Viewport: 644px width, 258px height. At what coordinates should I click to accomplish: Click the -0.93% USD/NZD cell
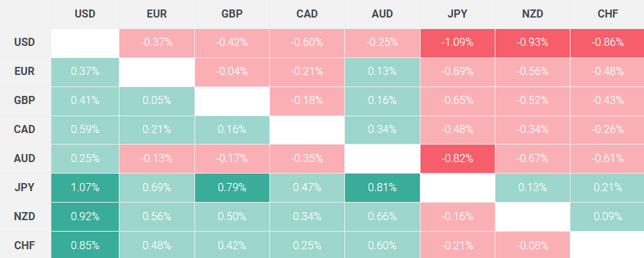(x=533, y=43)
